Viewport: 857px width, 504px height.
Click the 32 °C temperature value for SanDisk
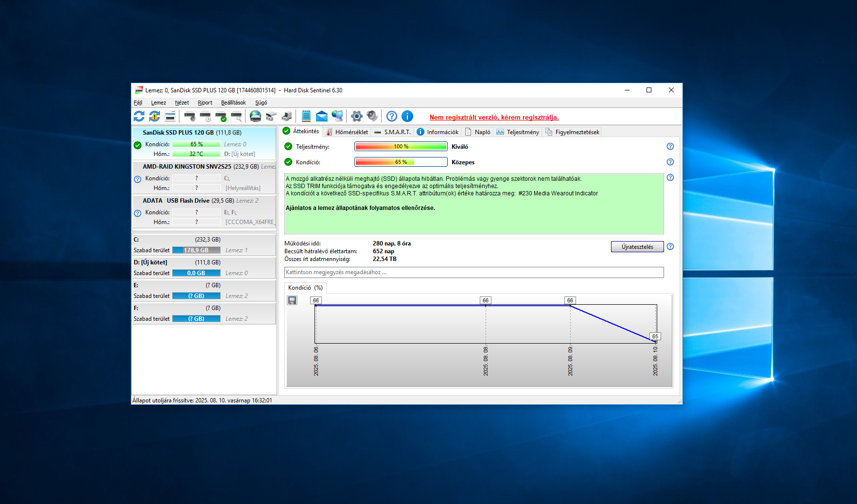pyautogui.click(x=196, y=154)
